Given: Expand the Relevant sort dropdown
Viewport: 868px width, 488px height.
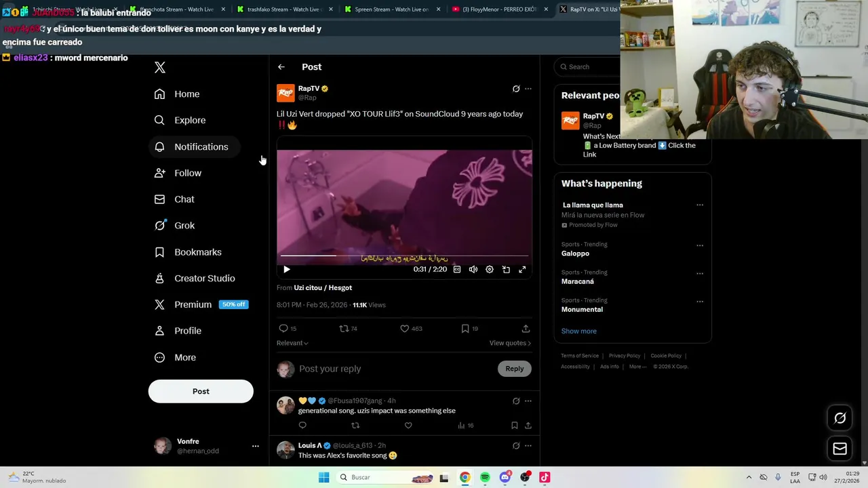Looking at the screenshot, I should click(292, 343).
